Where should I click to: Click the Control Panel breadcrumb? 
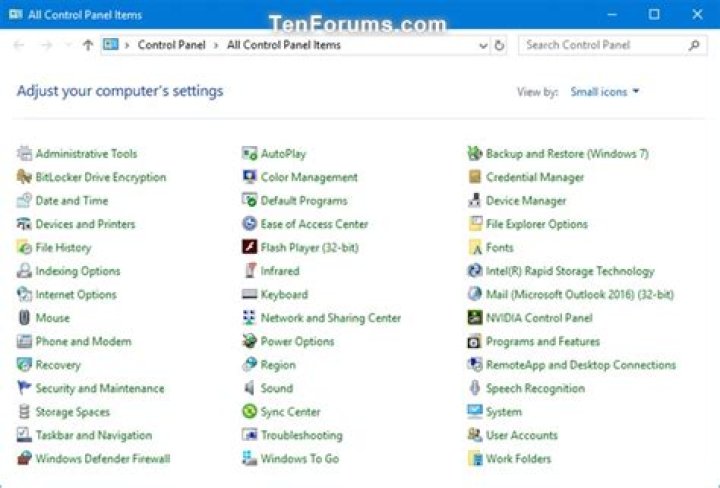click(x=171, y=45)
